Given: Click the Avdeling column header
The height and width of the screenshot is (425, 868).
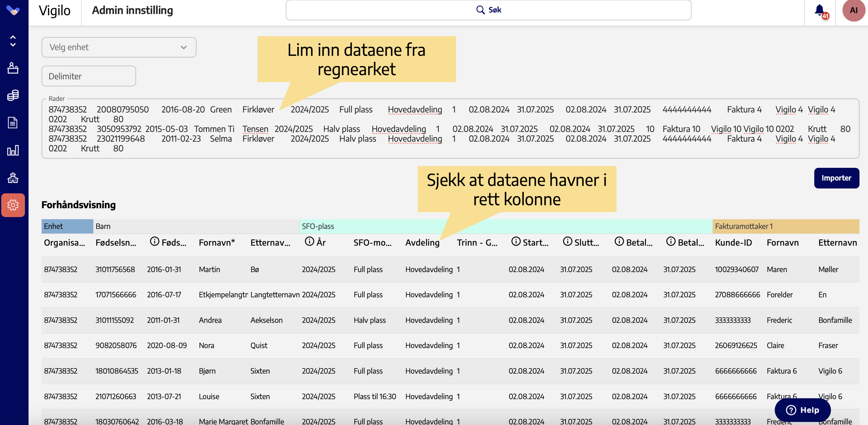Looking at the screenshot, I should click(422, 242).
